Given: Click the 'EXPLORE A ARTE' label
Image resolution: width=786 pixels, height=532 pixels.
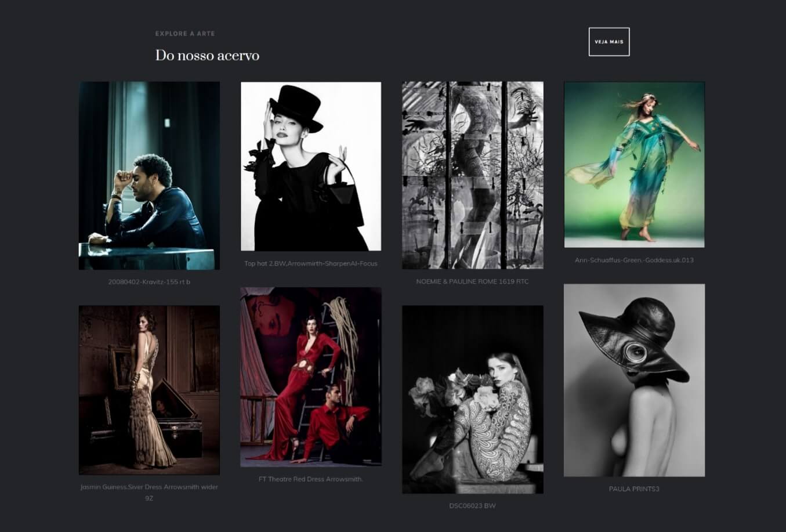Looking at the screenshot, I should [x=184, y=34].
